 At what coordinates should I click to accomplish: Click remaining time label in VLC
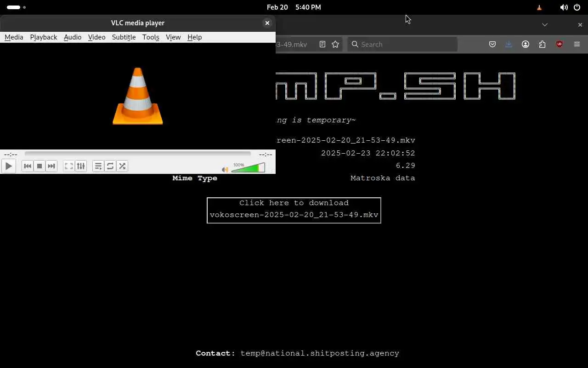point(266,155)
